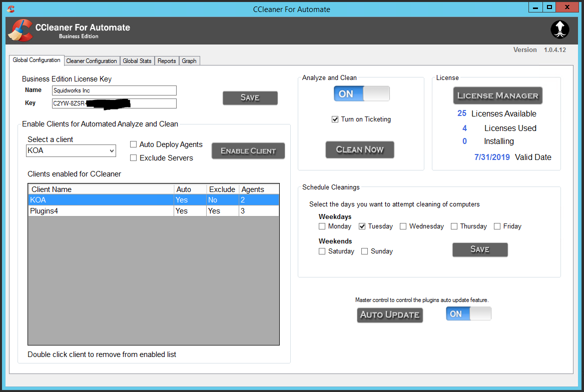Enable Sunday weekend cleaning
Viewport: 584px width, 392px height.
365,251
